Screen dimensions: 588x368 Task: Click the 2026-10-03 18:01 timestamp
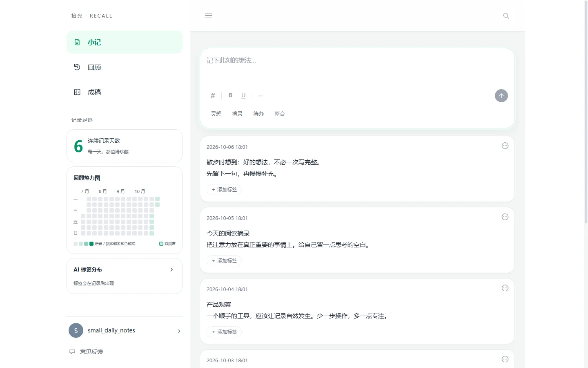click(x=227, y=361)
